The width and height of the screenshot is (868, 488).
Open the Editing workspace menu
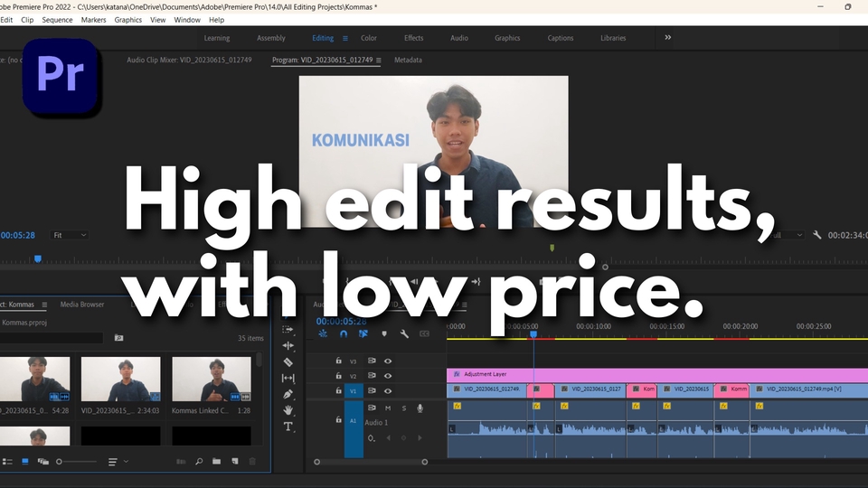pyautogui.click(x=344, y=38)
